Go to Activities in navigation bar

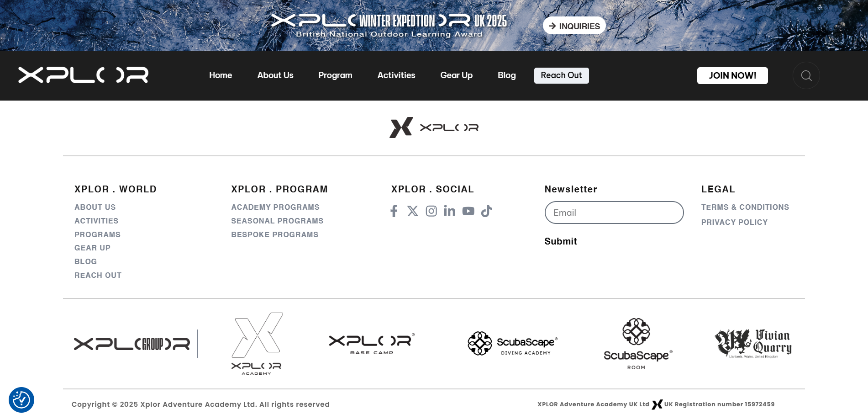(x=396, y=75)
